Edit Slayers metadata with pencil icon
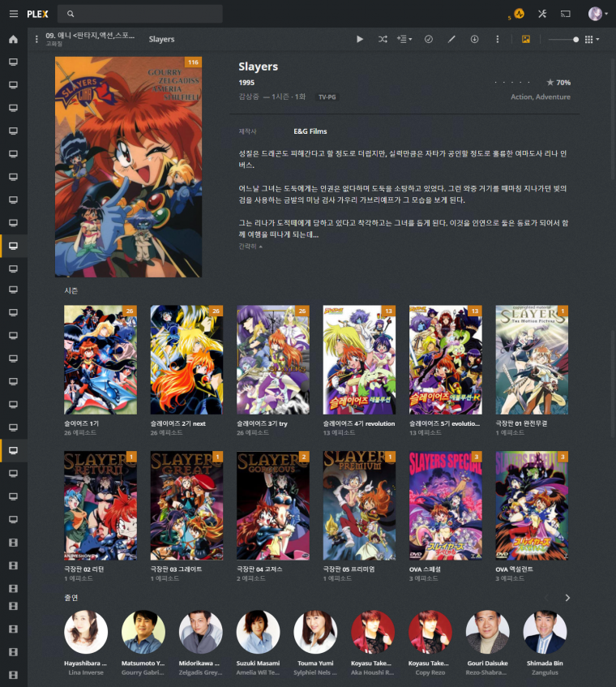 451,39
